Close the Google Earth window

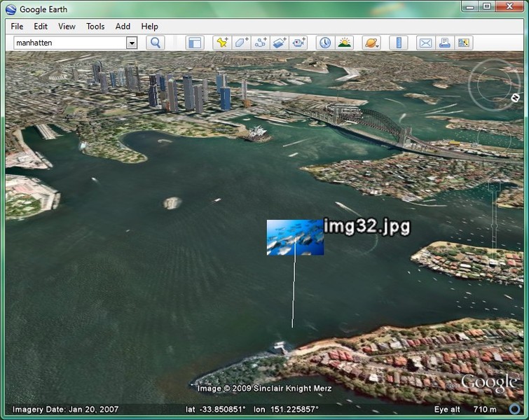tap(509, 7)
